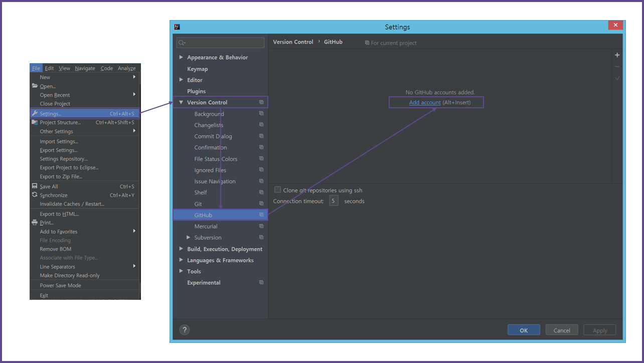
Task: Open the Analyze menu
Action: (127, 68)
